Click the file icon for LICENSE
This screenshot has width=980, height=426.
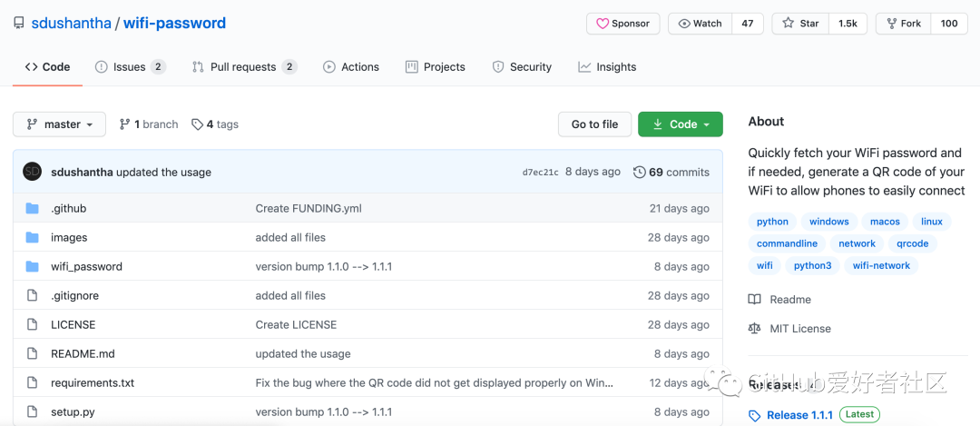[33, 324]
